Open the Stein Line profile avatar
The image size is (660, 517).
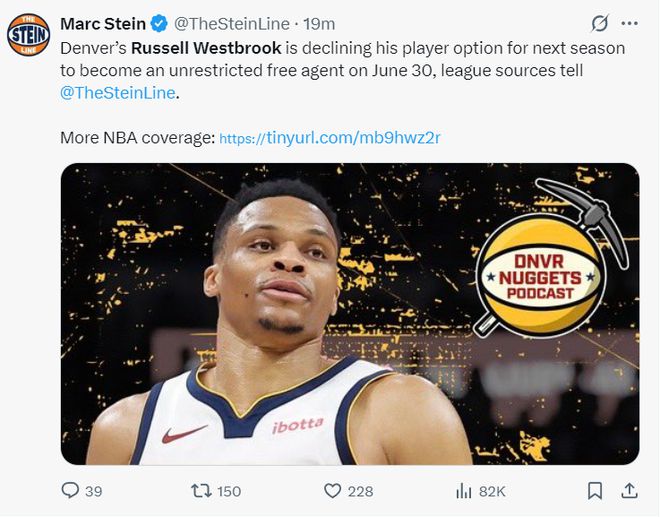pyautogui.click(x=28, y=35)
